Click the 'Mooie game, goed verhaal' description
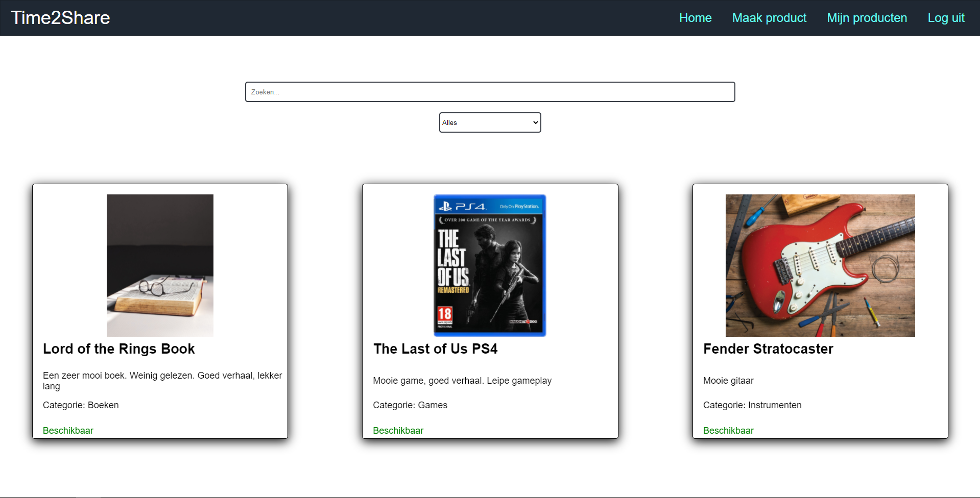This screenshot has width=980, height=498. click(462, 381)
